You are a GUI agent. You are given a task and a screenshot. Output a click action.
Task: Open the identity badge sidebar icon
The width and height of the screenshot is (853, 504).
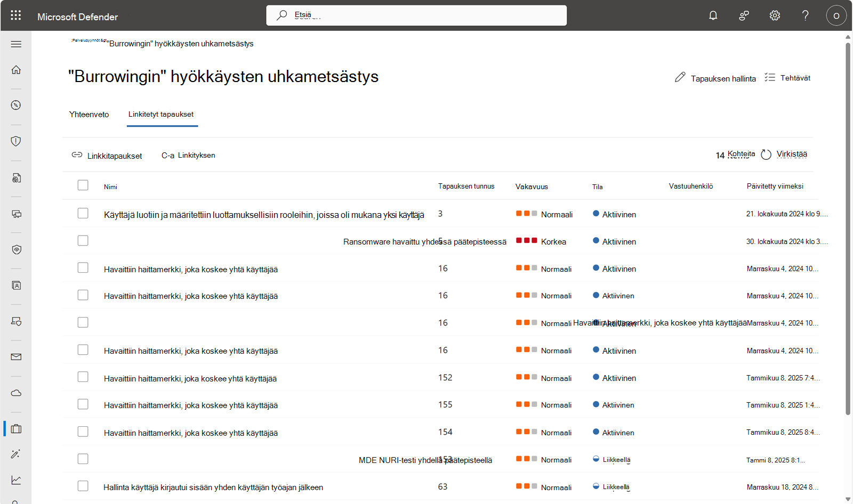(16, 286)
